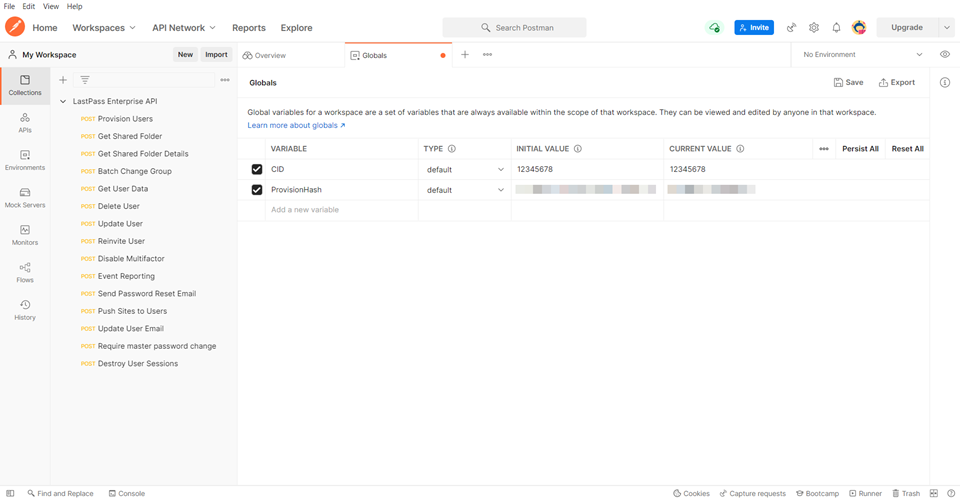Open the CID type dropdown
This screenshot has height=500, width=960.
465,170
